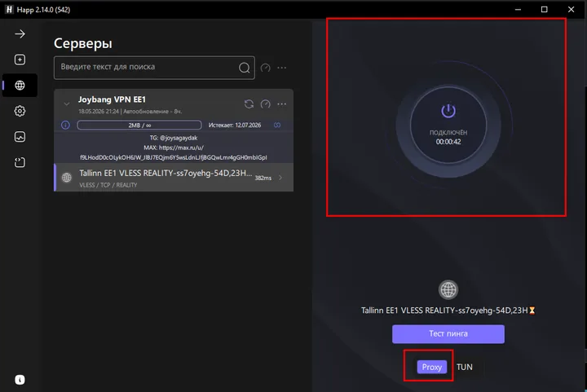
Task: Open the add subscription plus icon
Action: (x=20, y=59)
